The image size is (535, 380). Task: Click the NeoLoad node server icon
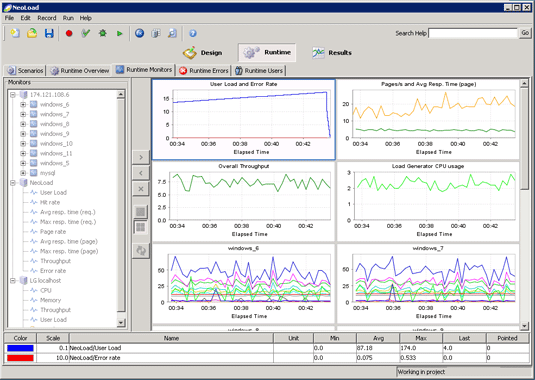pos(24,182)
